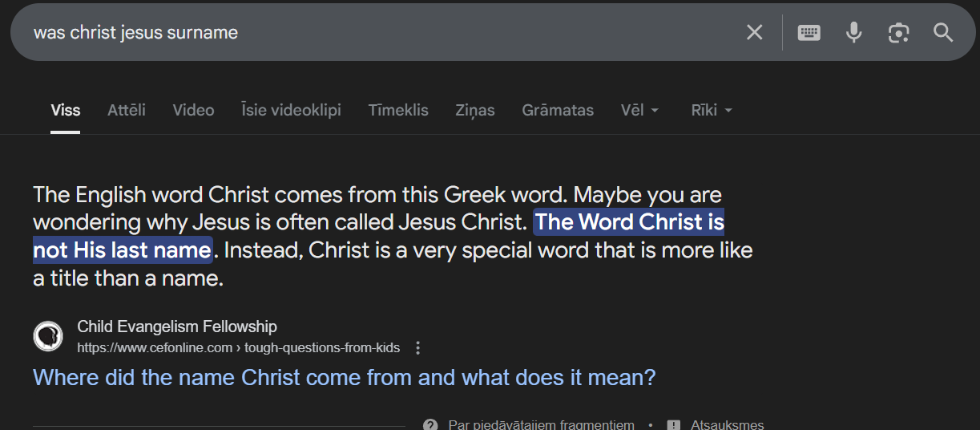The height and width of the screenshot is (430, 980).
Task: Click the feedback exclamation icon
Action: coord(674,424)
